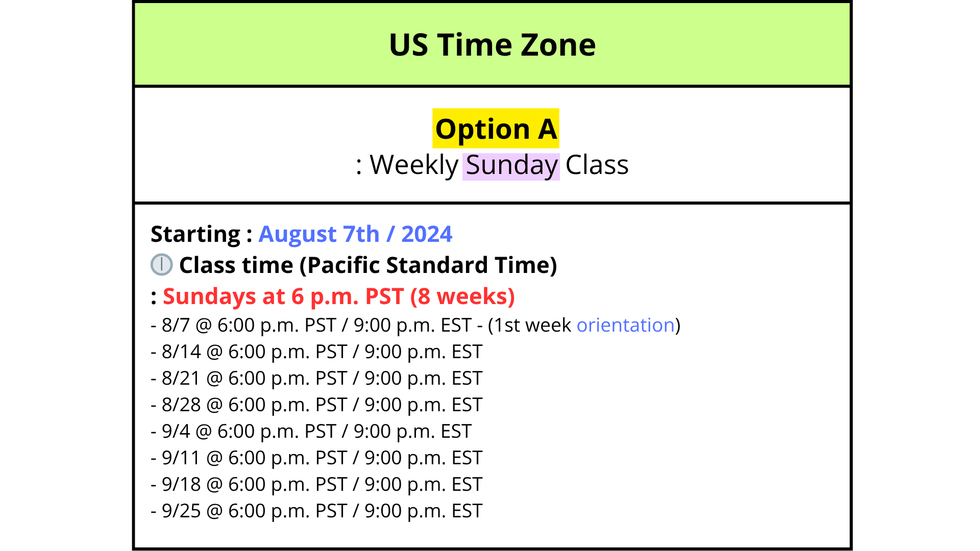980x551 pixels.
Task: Click the August 7th / 2024 start date
Action: [355, 234]
